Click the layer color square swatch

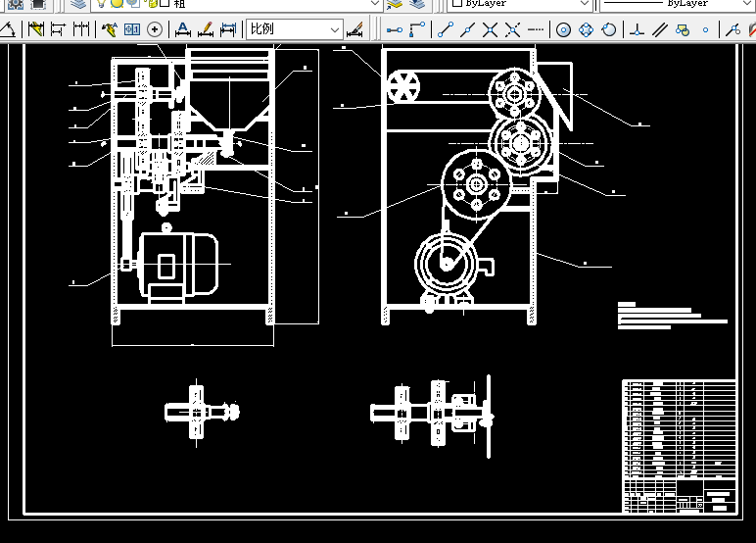point(165,3)
